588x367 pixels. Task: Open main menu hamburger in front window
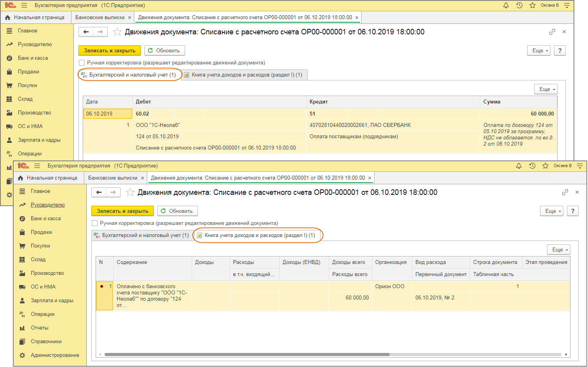[37, 166]
